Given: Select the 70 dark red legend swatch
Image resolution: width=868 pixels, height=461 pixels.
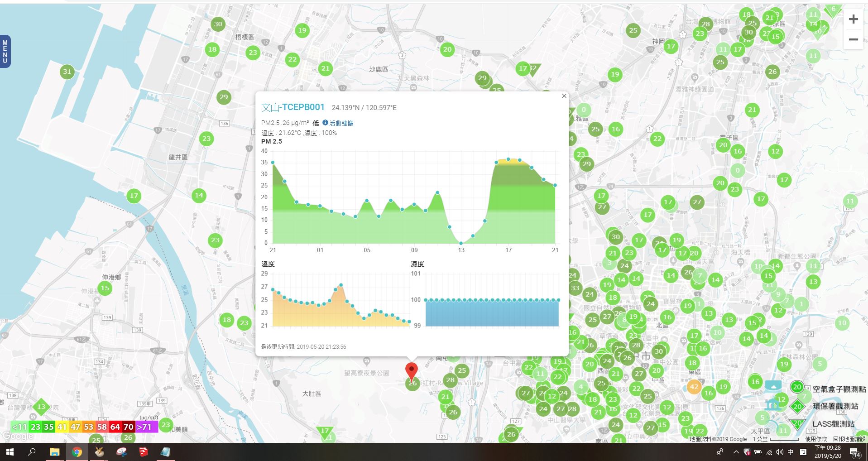Looking at the screenshot, I should (129, 427).
